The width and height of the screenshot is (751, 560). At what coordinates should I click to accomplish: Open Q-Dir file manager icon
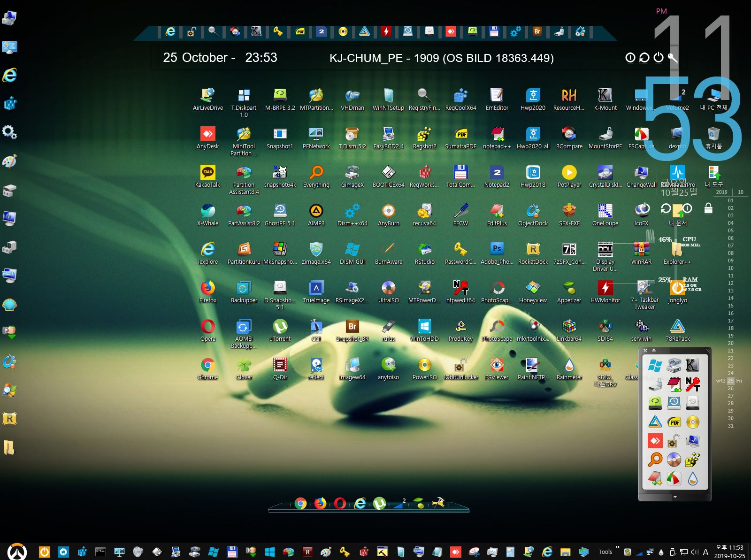click(280, 368)
